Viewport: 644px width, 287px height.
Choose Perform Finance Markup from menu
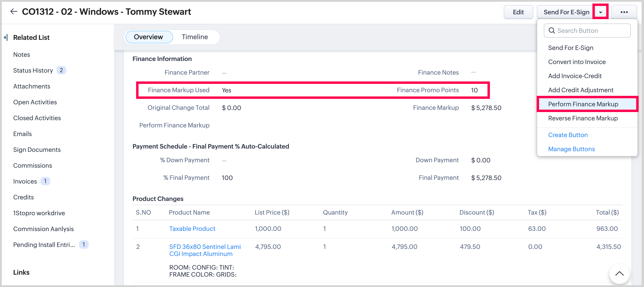583,104
